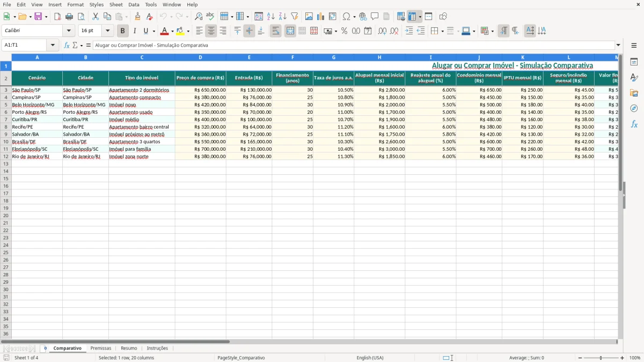Open the font color dropdown arrow
The height and width of the screenshot is (362, 644).
tap(172, 31)
